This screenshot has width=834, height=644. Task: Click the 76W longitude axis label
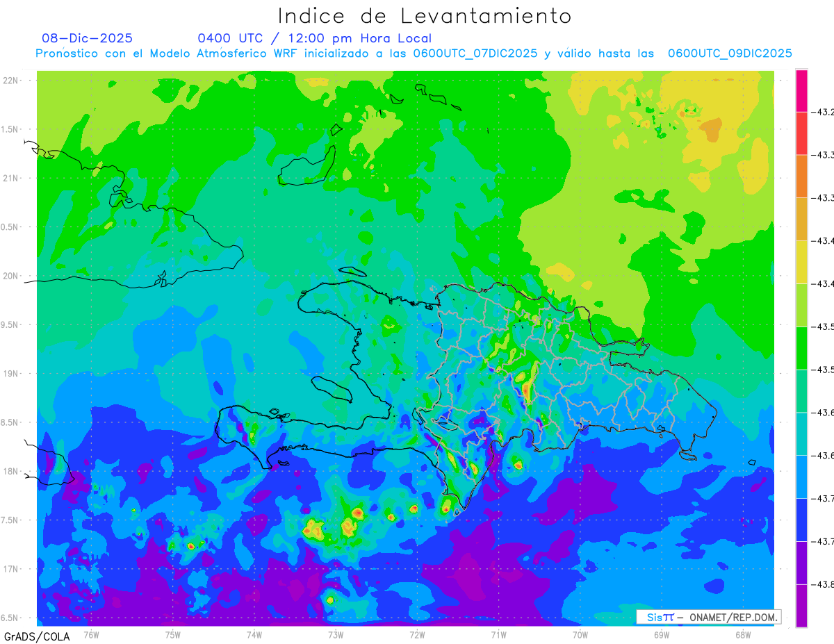91,634
